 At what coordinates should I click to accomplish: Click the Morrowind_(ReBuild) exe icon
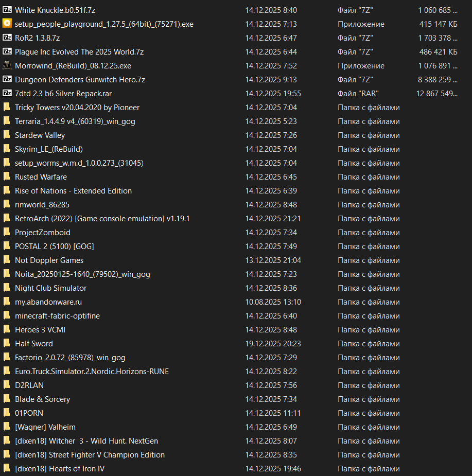pos(7,65)
